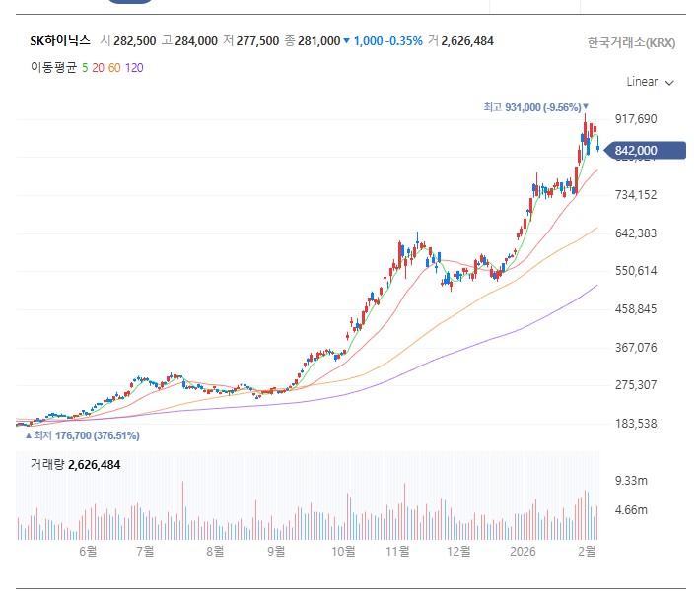The image size is (700, 599).
Task: Click the 183,538 price axis label
Action: pyautogui.click(x=636, y=424)
